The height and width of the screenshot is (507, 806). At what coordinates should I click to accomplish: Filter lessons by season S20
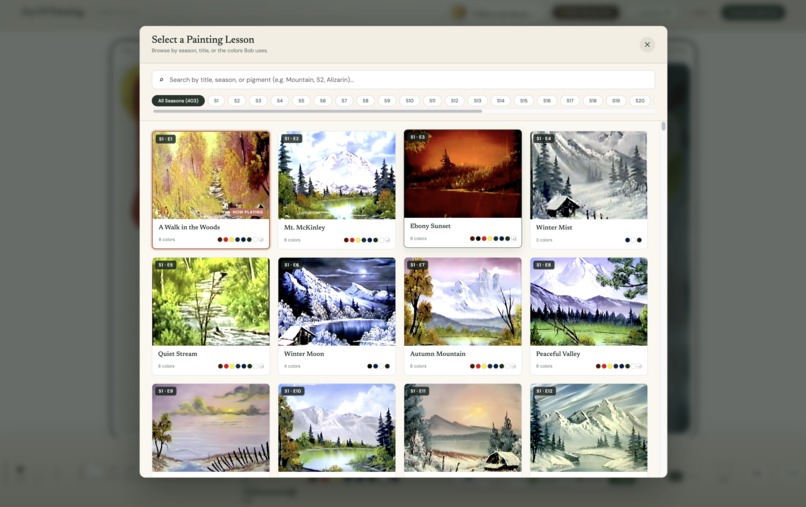(640, 101)
